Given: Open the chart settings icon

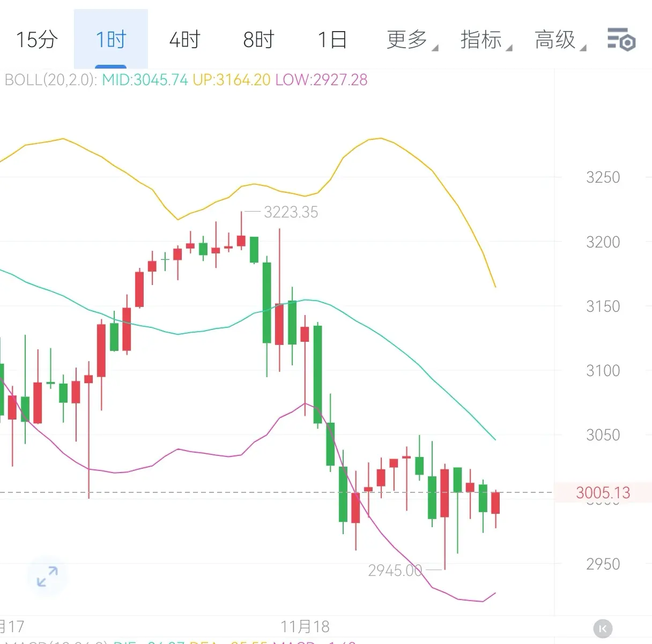Looking at the screenshot, I should pos(621,40).
